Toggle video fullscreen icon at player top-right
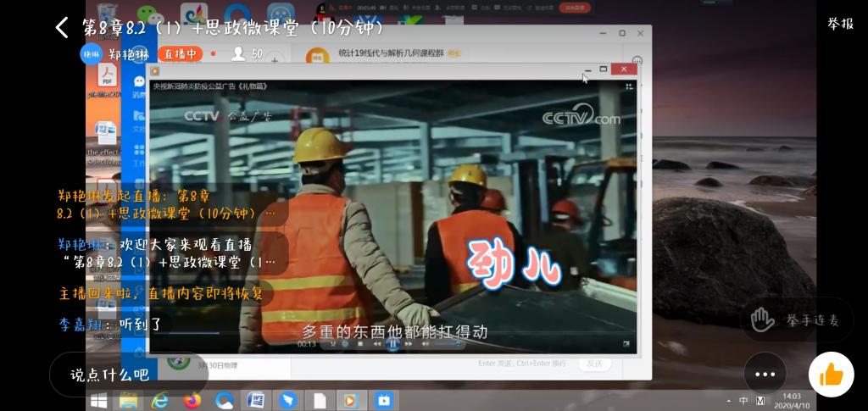 tap(629, 86)
